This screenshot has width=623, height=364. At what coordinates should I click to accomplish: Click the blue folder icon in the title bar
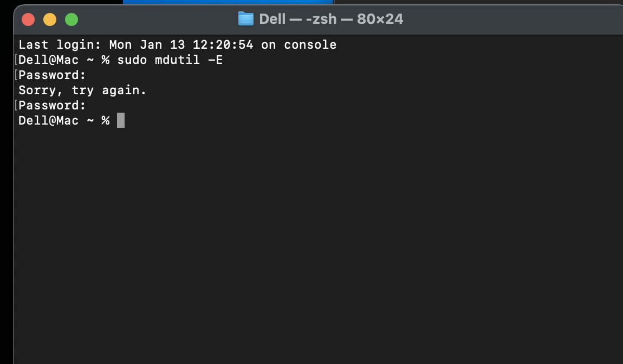click(246, 19)
